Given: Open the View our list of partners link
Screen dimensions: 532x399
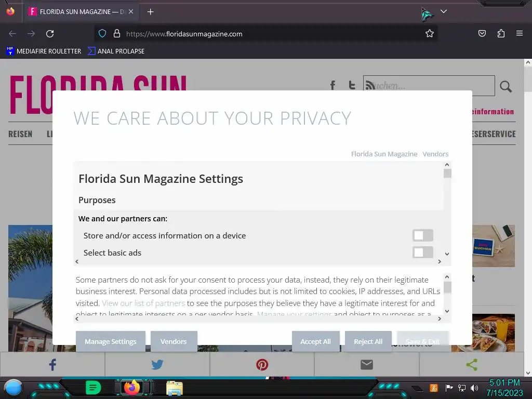Looking at the screenshot, I should point(143,303).
